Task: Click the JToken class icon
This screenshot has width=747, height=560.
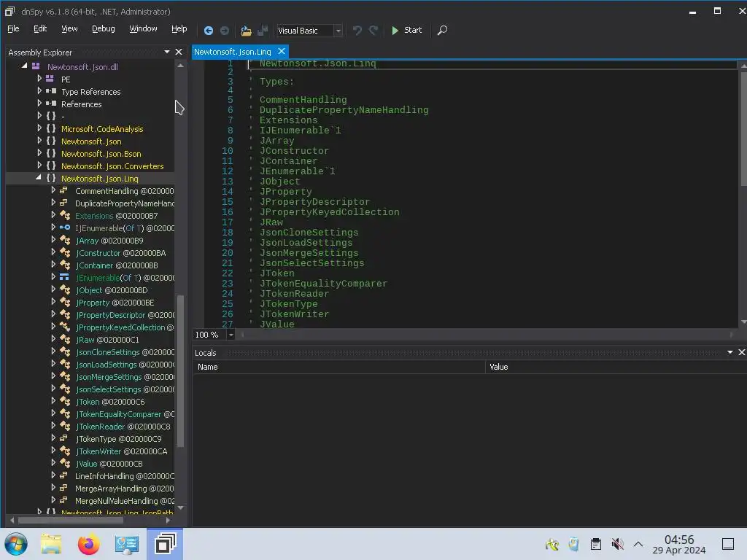Action: point(65,402)
